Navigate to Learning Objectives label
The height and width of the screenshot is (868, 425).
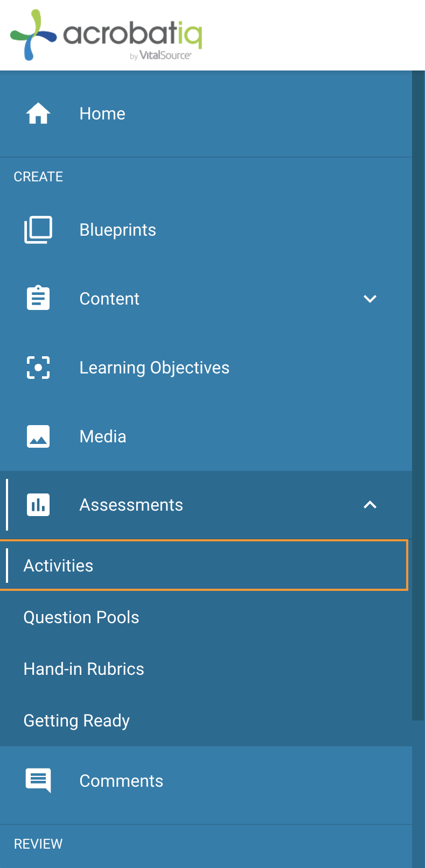tap(155, 368)
